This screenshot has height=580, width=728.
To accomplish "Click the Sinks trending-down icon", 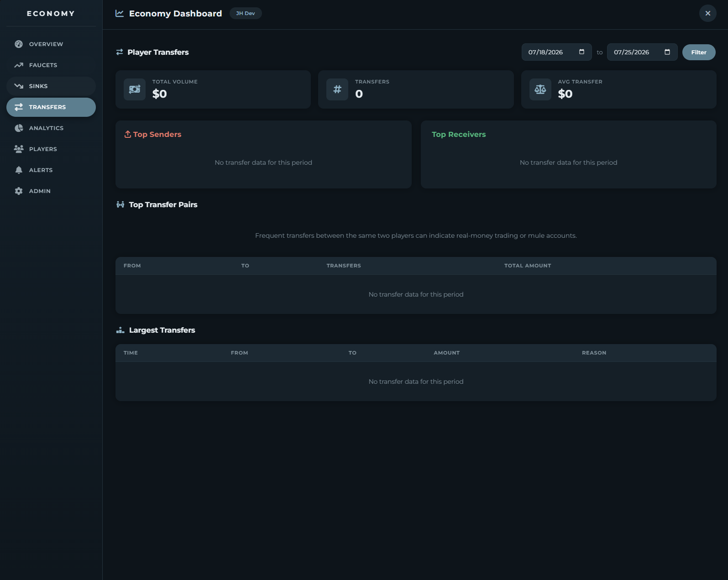I will coord(19,86).
